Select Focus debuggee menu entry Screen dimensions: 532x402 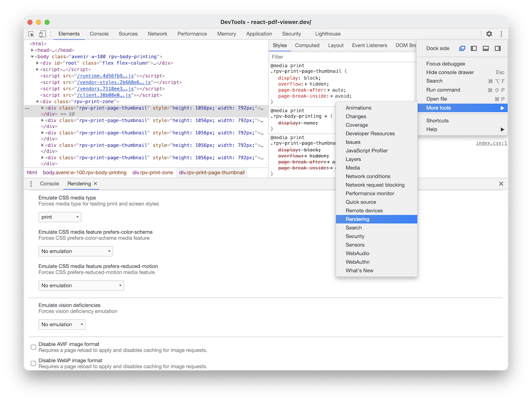click(x=462, y=64)
